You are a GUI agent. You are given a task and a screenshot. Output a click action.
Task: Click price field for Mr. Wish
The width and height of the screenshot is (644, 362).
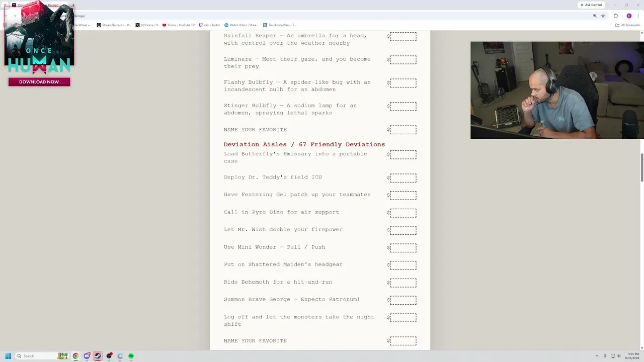[x=403, y=230]
